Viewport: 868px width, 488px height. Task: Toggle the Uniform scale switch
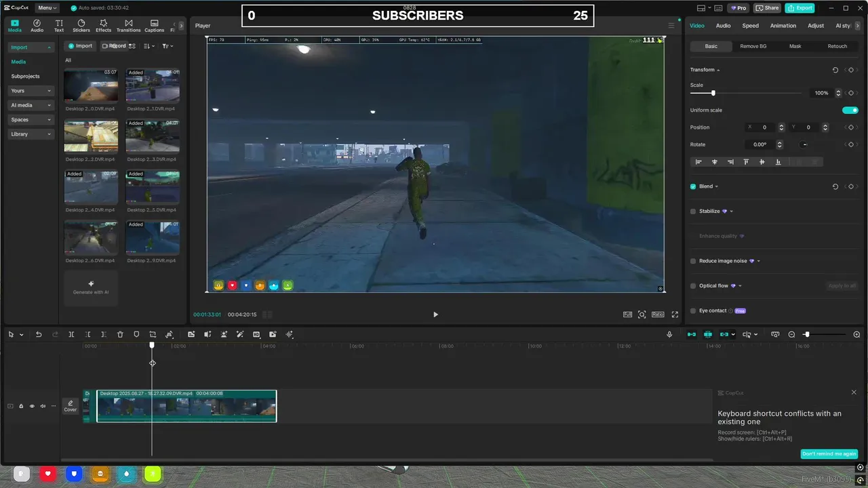(x=850, y=110)
